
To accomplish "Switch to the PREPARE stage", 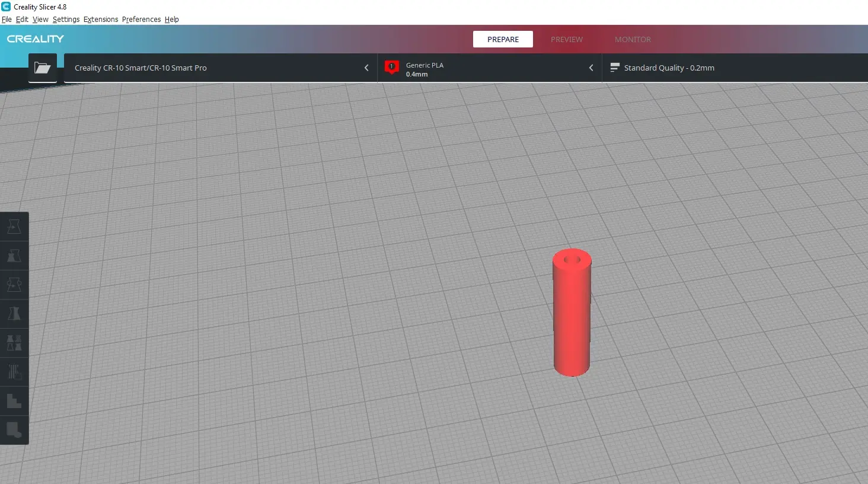I will [503, 39].
